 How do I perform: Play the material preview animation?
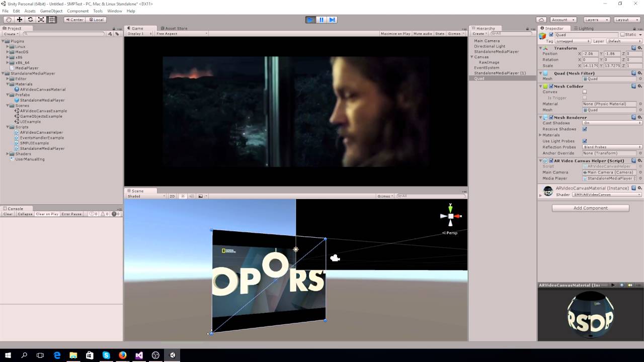[x=613, y=285]
